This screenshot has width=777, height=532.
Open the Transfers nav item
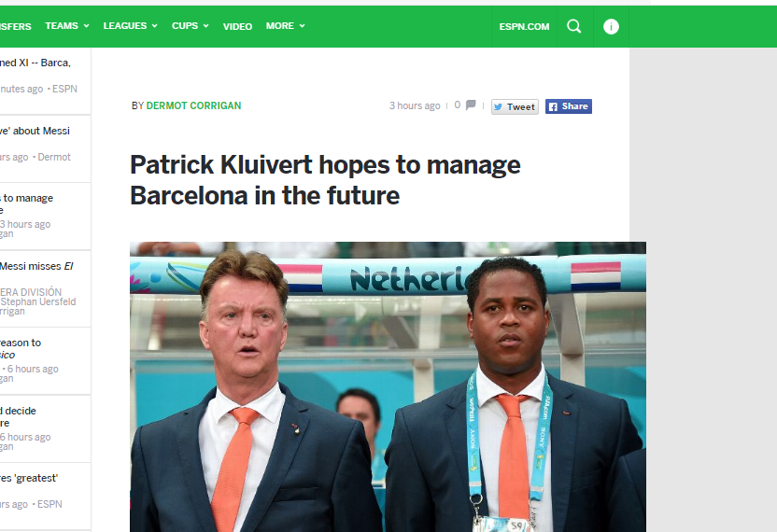(x=15, y=26)
